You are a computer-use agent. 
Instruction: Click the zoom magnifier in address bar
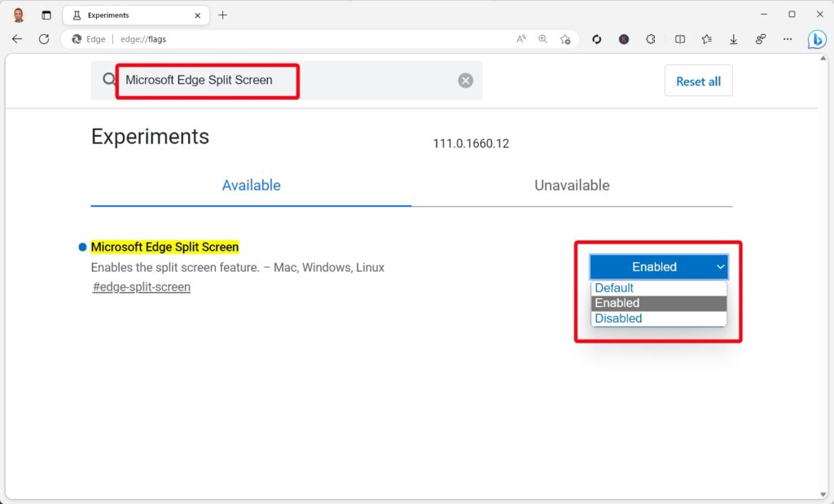tap(543, 39)
